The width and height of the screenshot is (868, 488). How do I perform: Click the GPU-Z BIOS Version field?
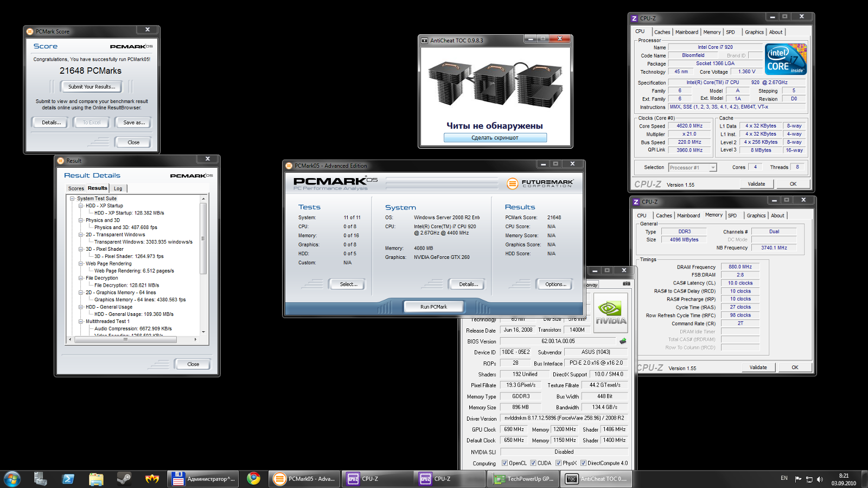pyautogui.click(x=558, y=341)
